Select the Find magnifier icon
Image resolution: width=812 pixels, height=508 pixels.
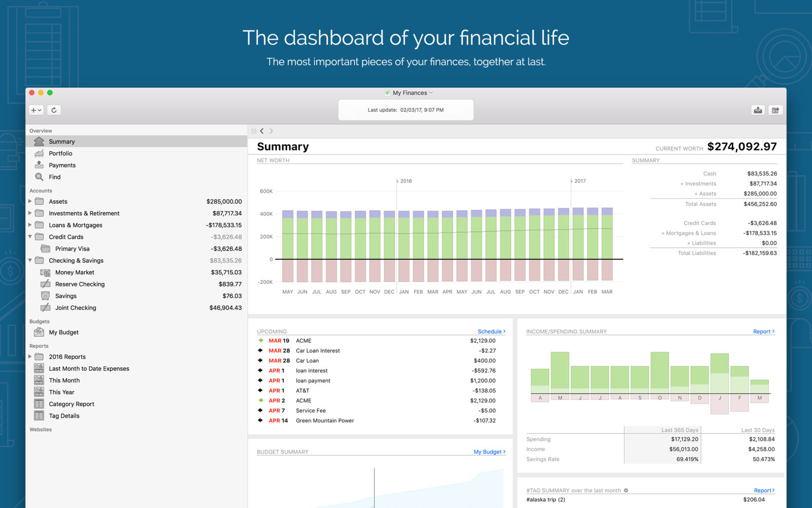coord(39,177)
